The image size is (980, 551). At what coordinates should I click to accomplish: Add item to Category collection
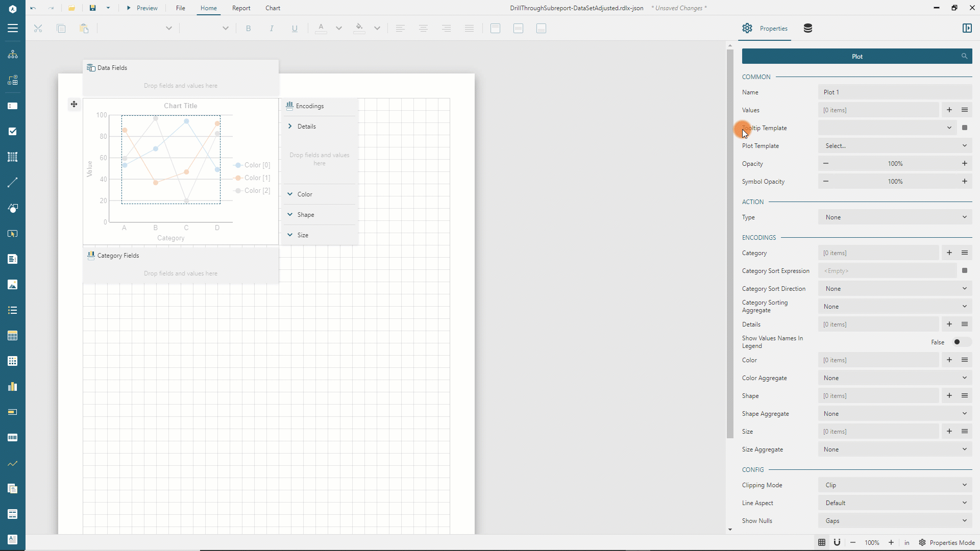pos(949,253)
